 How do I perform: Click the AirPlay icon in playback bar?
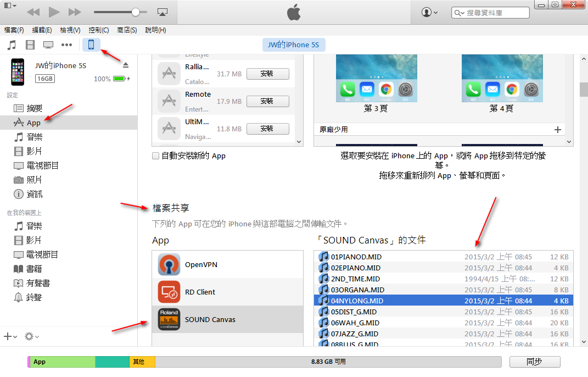pyautogui.click(x=163, y=13)
